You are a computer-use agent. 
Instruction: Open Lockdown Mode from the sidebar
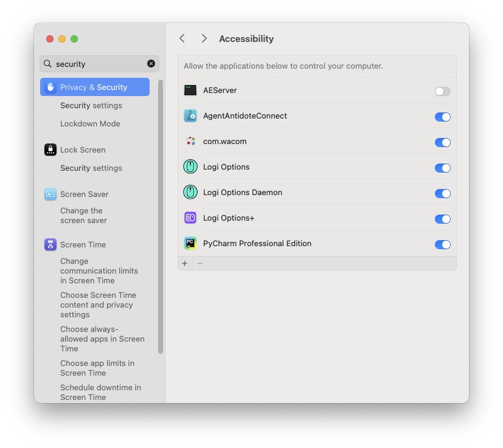[89, 123]
